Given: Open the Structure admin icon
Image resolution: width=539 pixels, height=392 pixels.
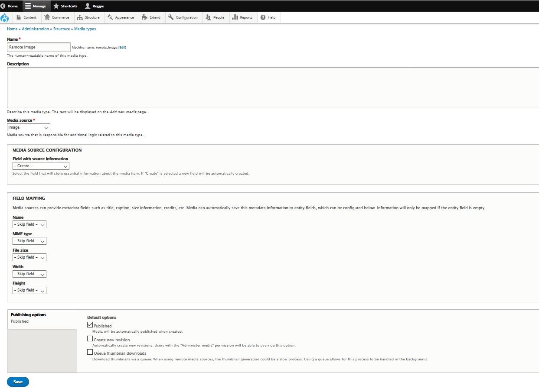Looking at the screenshot, I should tap(79, 17).
